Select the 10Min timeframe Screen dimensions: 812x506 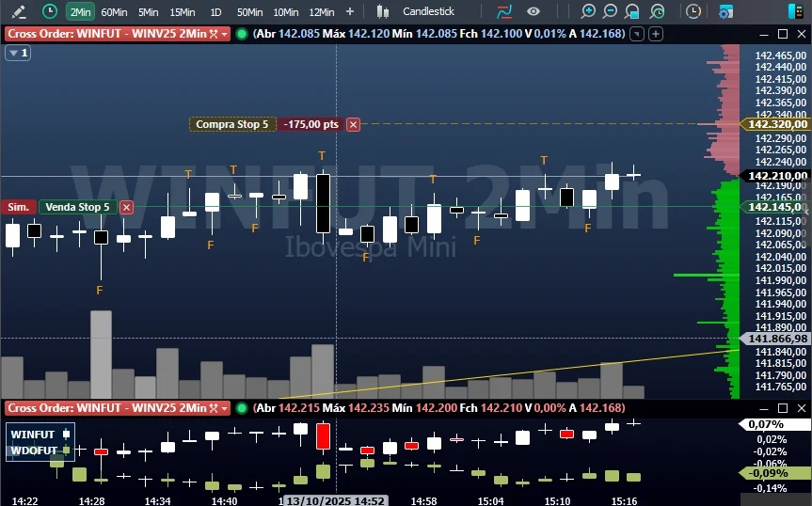tap(285, 12)
